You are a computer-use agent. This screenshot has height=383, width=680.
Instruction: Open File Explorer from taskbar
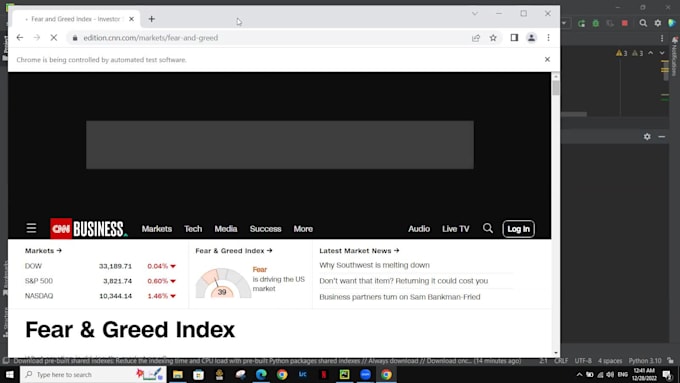pyautogui.click(x=177, y=374)
